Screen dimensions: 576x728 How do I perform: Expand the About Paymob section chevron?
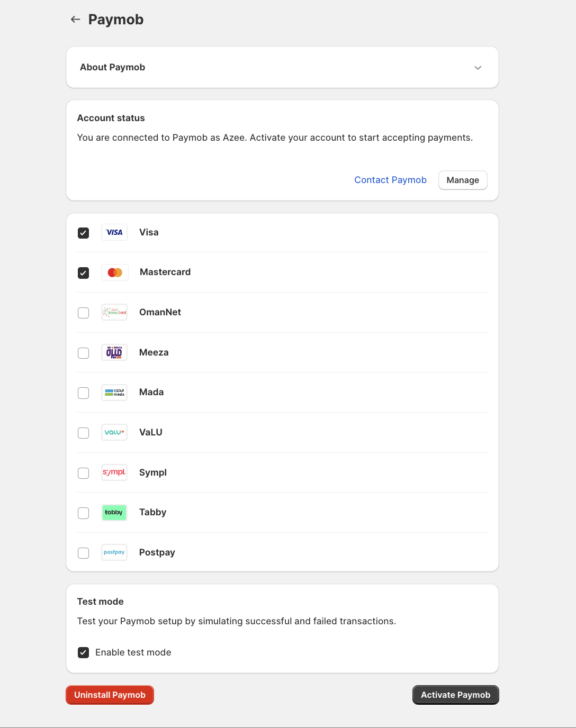click(x=478, y=68)
